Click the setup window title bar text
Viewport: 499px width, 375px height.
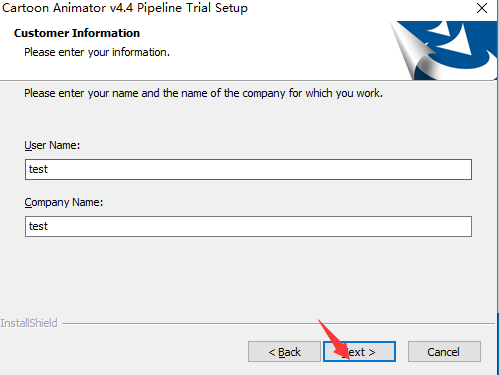click(125, 8)
